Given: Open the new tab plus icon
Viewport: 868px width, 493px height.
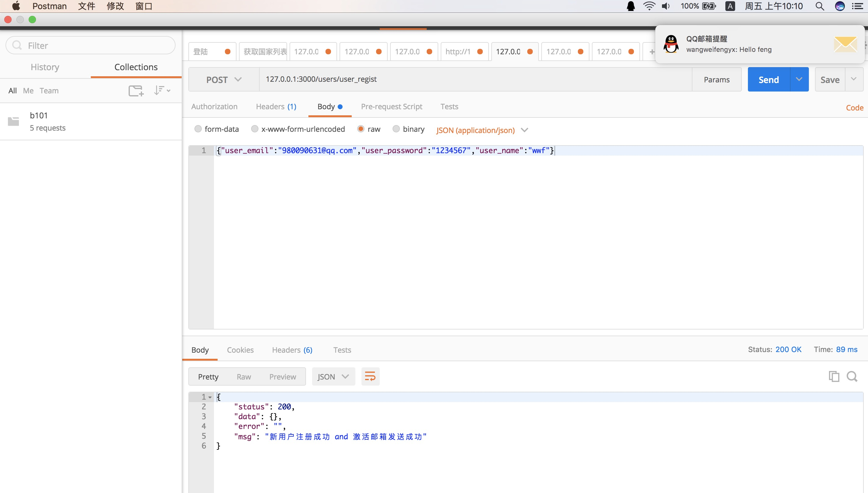Looking at the screenshot, I should pos(652,52).
